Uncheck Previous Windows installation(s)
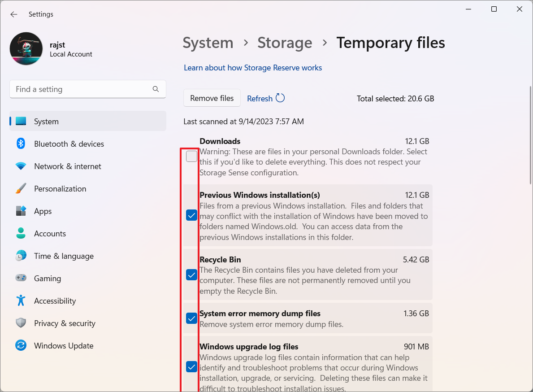Screen dimensions: 533x392 (191, 215)
